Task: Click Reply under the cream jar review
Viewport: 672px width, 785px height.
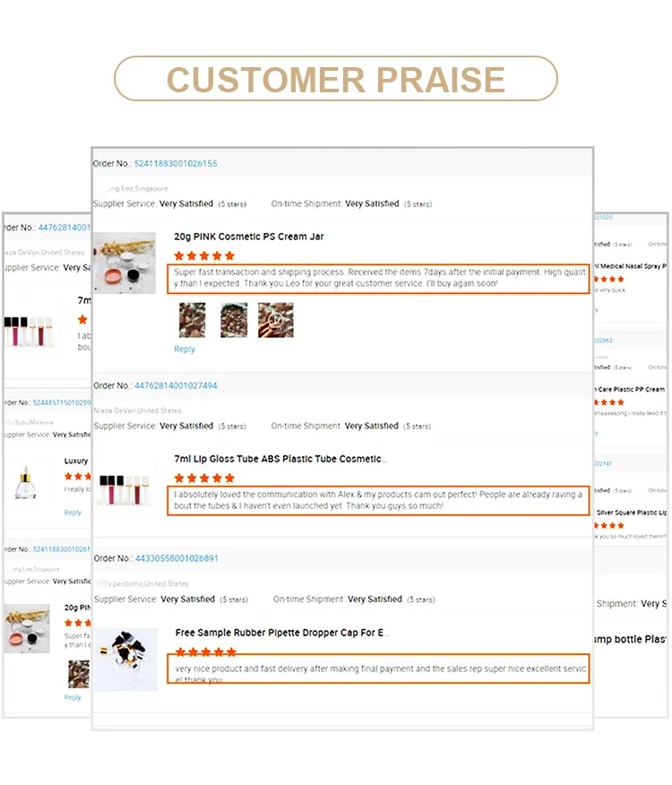Action: 185,349
